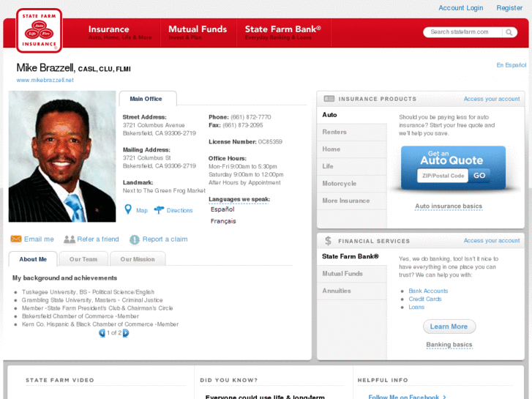Select the Mutual Funds financial tab

point(352,274)
